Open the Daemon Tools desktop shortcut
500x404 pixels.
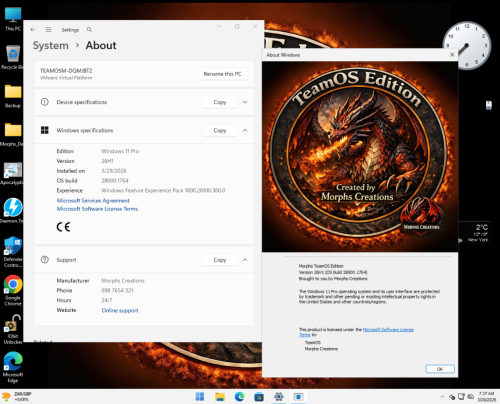[13, 210]
